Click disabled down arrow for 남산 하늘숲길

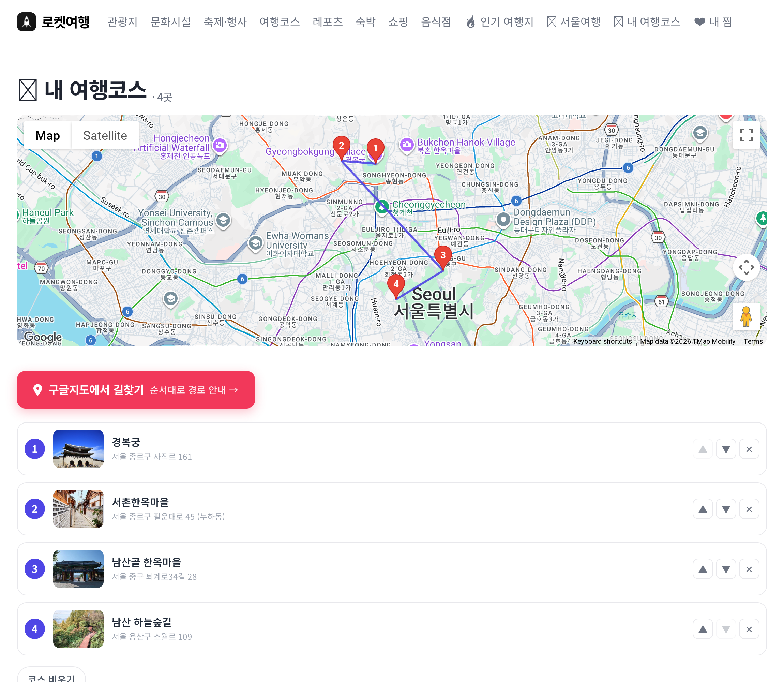726,629
